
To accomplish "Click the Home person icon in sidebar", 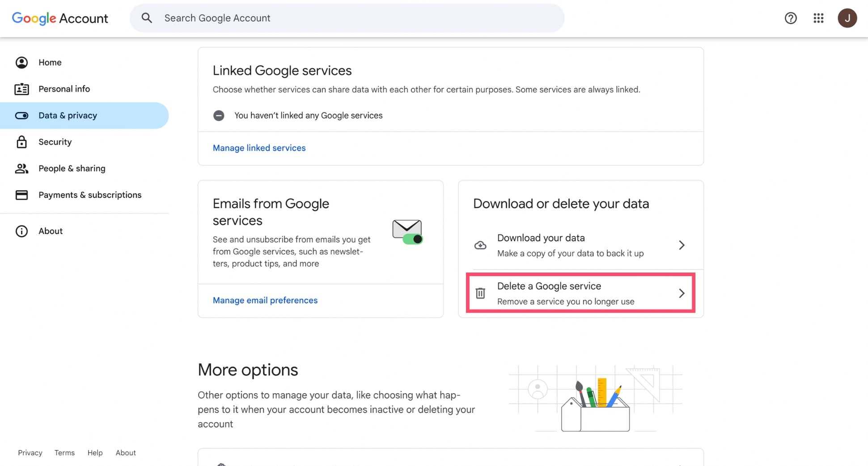I will point(21,63).
